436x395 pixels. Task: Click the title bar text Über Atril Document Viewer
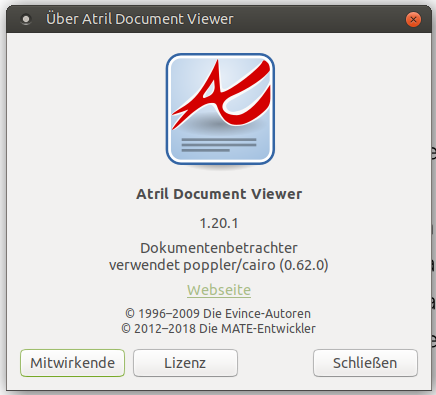tap(140, 19)
